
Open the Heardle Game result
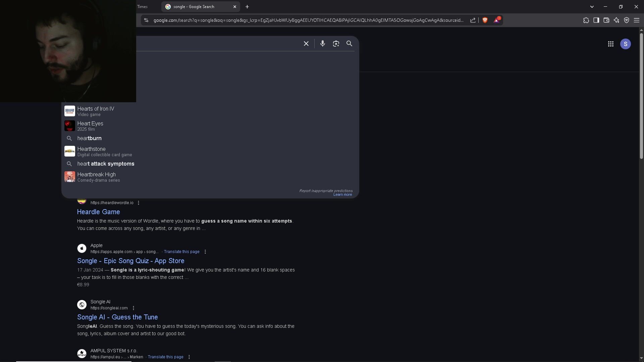[98, 212]
